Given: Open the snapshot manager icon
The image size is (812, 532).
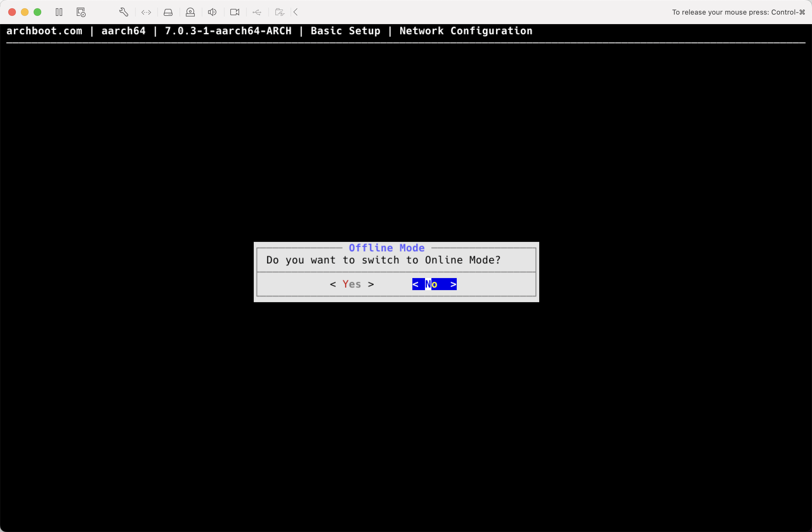Looking at the screenshot, I should (x=81, y=12).
